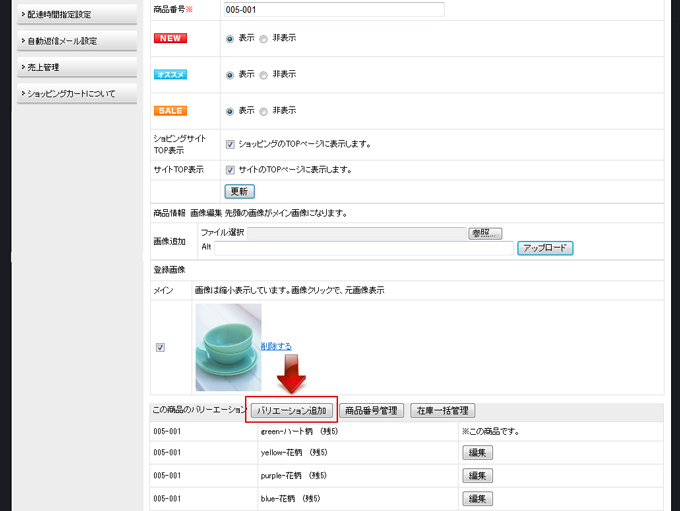This screenshot has width=680, height=511.
Task: Click the 商品番号 input field
Action: point(334,10)
